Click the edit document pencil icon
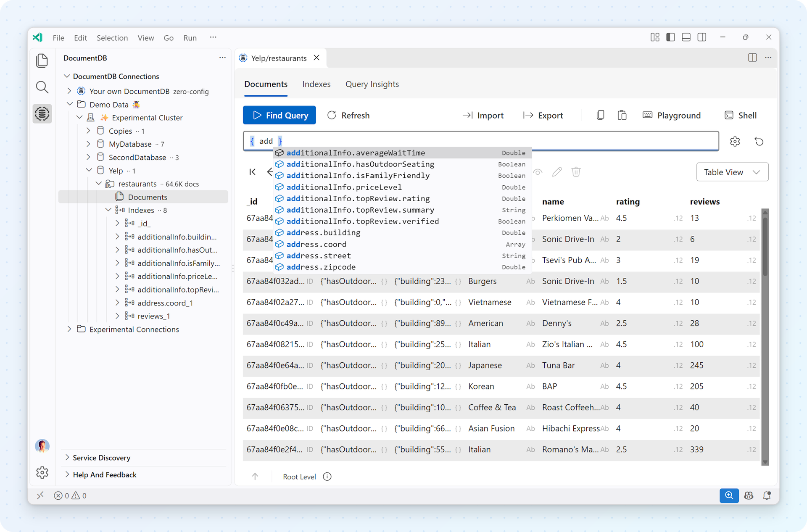Screen dimensions: 807x532 (x=557, y=172)
